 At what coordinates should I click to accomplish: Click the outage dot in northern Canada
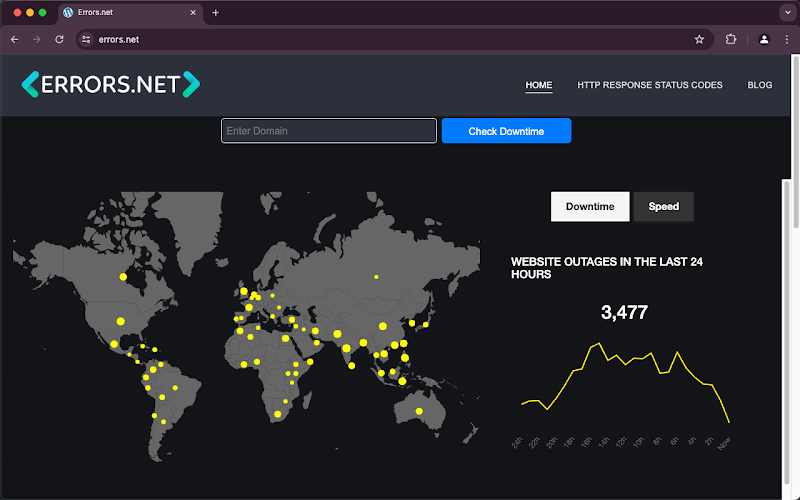123,277
